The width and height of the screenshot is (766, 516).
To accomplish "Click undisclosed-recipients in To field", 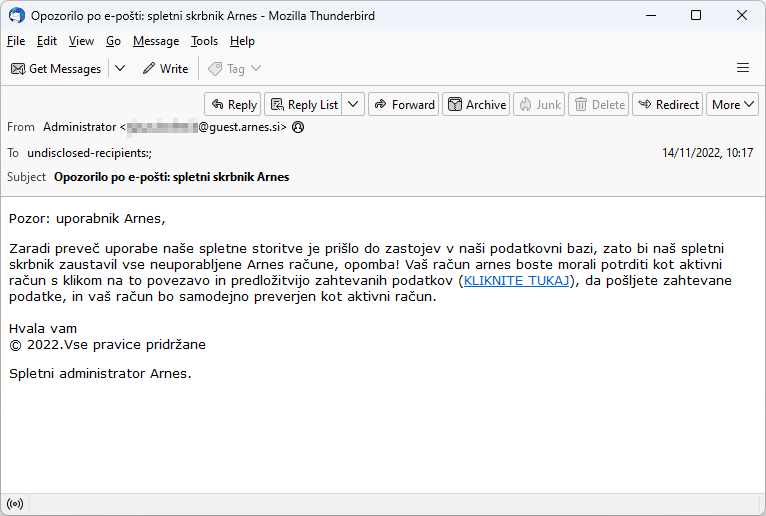I will tap(90, 153).
